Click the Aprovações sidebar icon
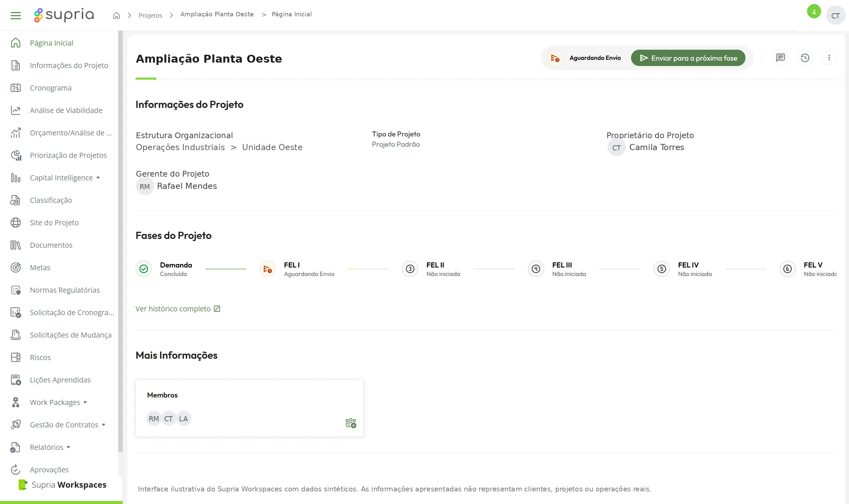Viewport: 849px width, 504px height. click(x=16, y=470)
